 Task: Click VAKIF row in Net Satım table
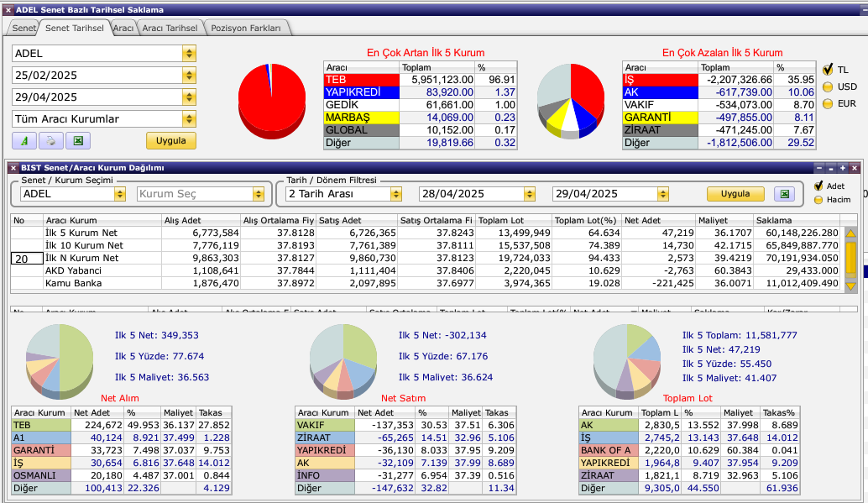pos(405,426)
